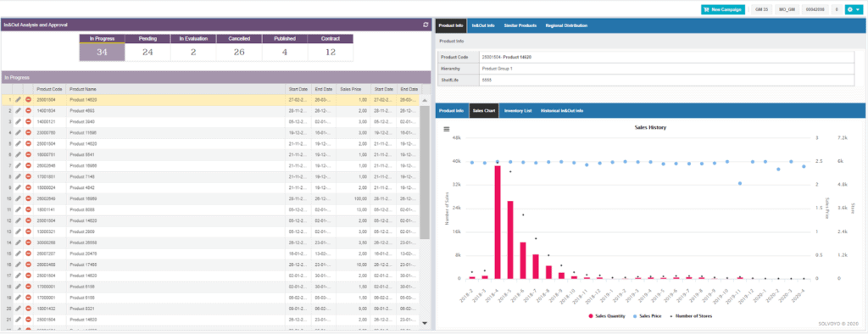Click the 00042098 button in the header
868x334 pixels.
coord(815,9)
